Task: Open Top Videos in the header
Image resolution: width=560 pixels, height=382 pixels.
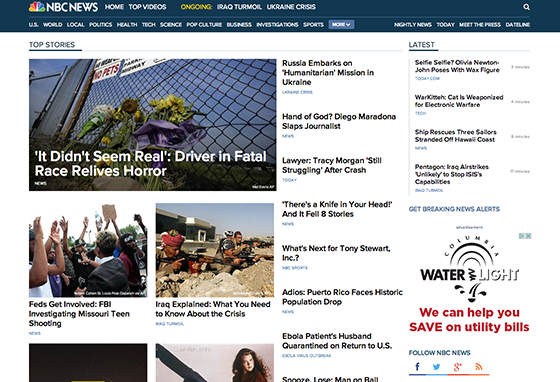Action: coord(147,7)
